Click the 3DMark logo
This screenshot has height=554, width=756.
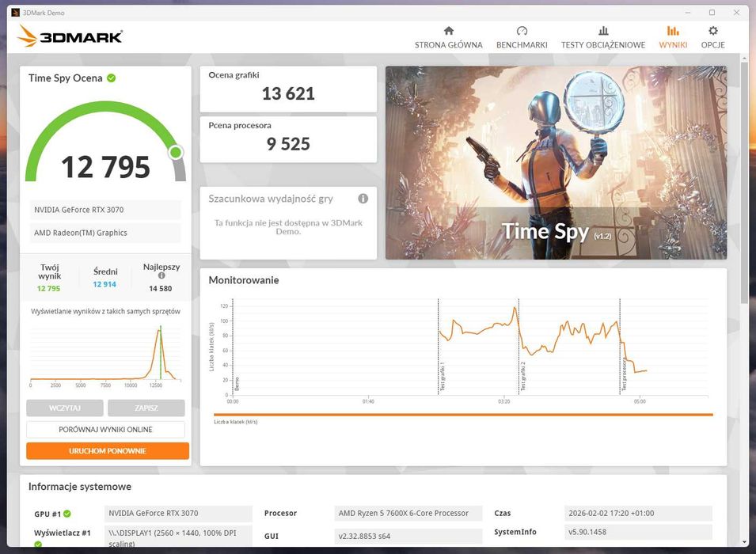[70, 36]
